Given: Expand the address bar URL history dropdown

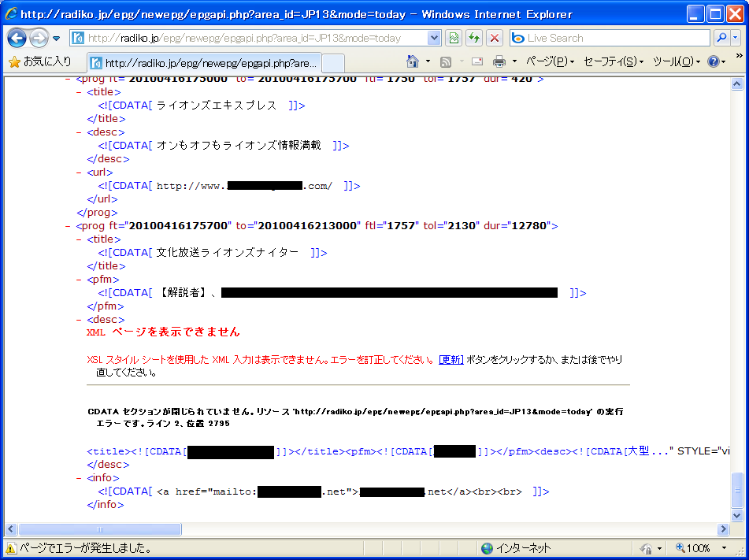Looking at the screenshot, I should pos(434,38).
